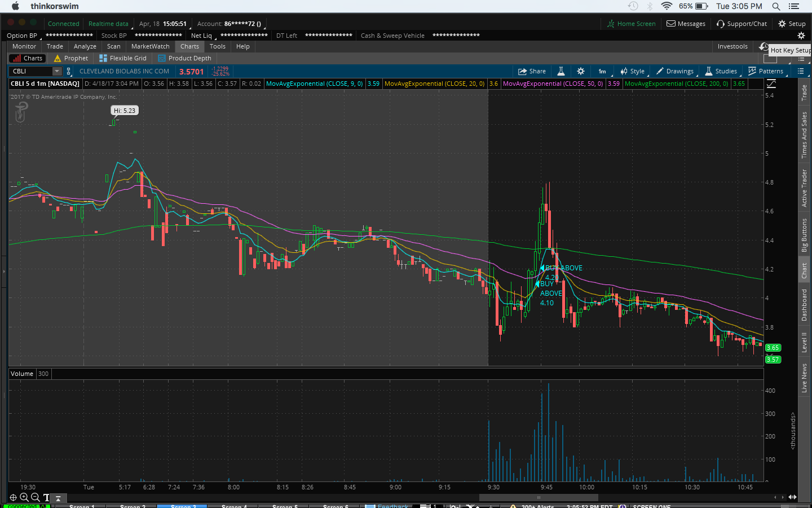Toggle the Level II side panel
This screenshot has height=508, width=812.
(x=804, y=342)
